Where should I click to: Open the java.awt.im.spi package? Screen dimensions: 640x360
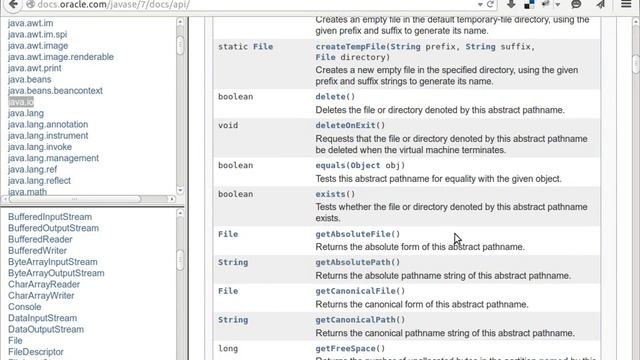pyautogui.click(x=38, y=35)
